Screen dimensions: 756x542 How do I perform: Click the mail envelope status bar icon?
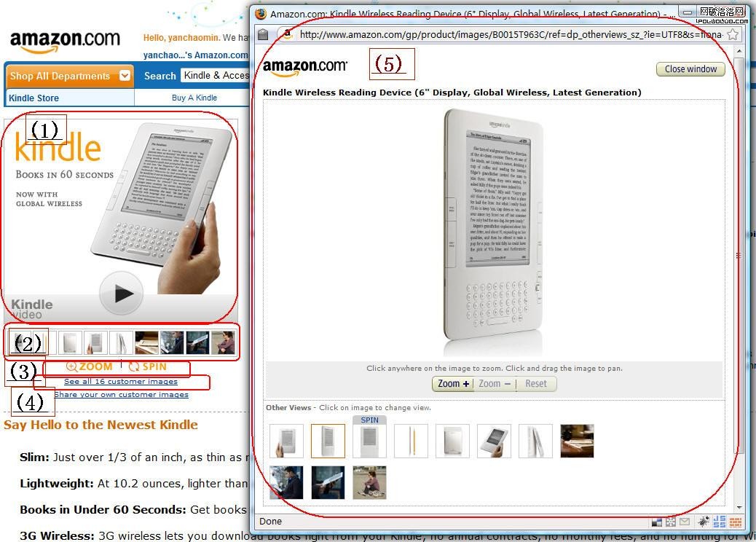tap(685, 522)
